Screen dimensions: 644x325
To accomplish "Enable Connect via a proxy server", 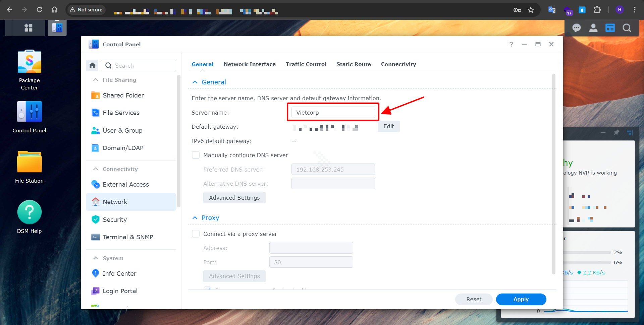I will click(196, 234).
